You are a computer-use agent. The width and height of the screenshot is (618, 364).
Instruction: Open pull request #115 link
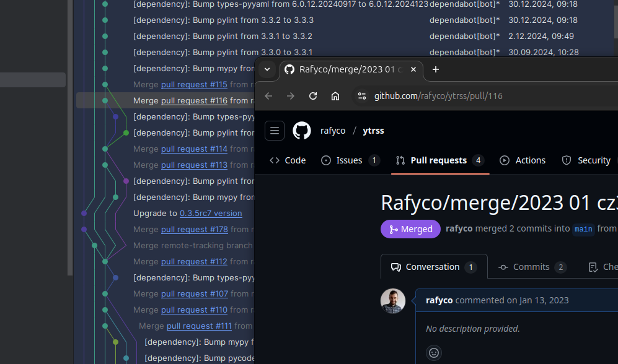click(194, 84)
